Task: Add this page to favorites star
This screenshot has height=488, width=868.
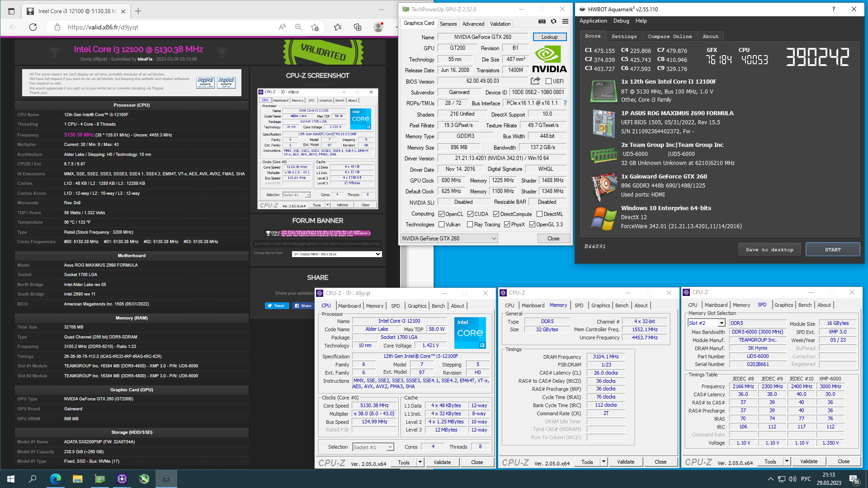Action: [315, 27]
